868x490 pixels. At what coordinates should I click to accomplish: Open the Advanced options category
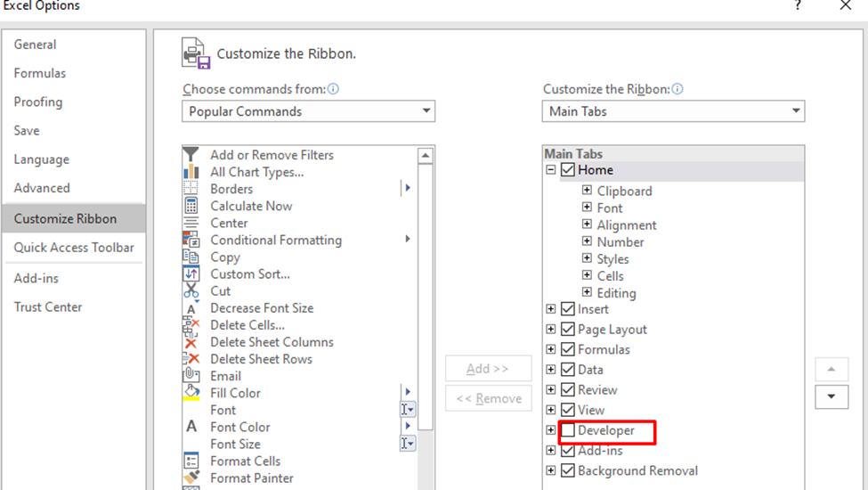click(x=73, y=188)
